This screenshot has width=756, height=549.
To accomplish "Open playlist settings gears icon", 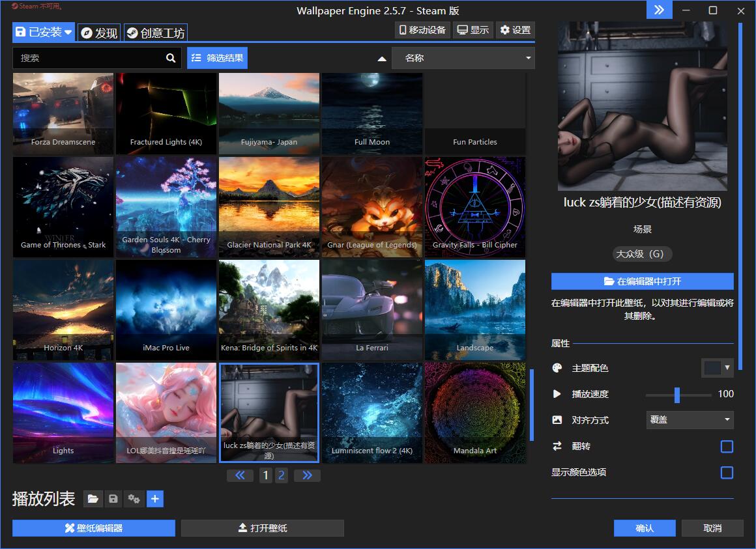I will (134, 499).
